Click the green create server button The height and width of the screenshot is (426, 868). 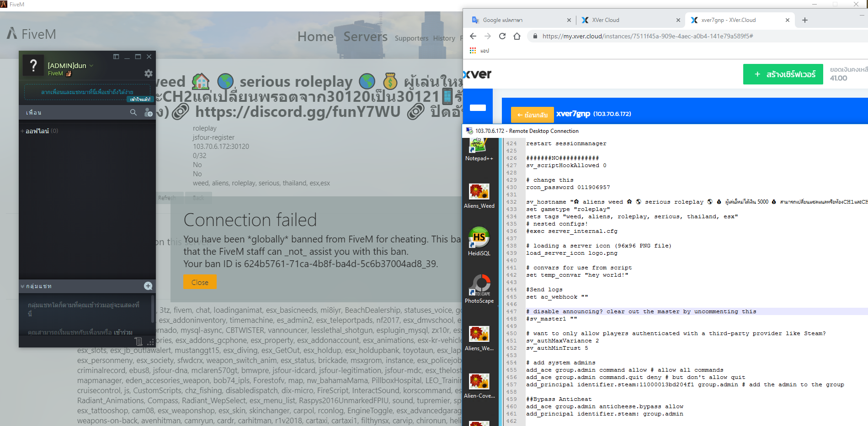[x=783, y=74]
